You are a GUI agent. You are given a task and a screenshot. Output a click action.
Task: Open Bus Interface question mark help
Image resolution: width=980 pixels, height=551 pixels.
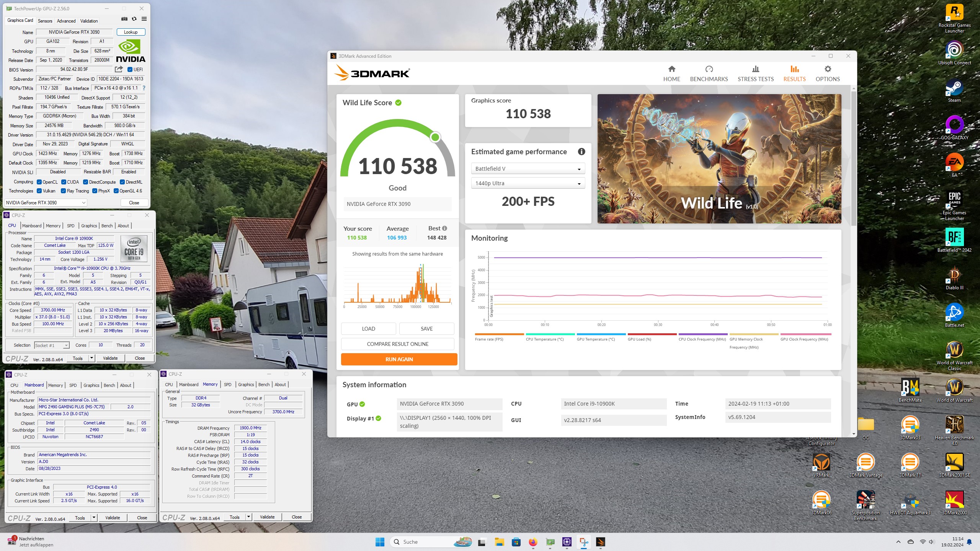point(144,88)
